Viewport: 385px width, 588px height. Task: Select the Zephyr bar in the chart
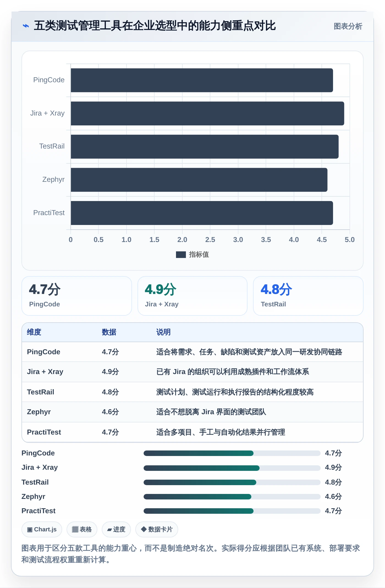[199, 180]
